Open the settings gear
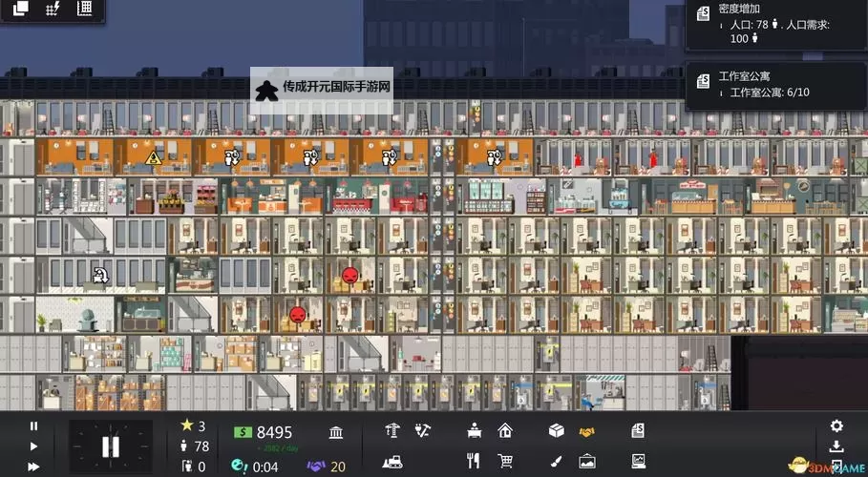This screenshot has height=477, width=868. pyautogui.click(x=836, y=425)
